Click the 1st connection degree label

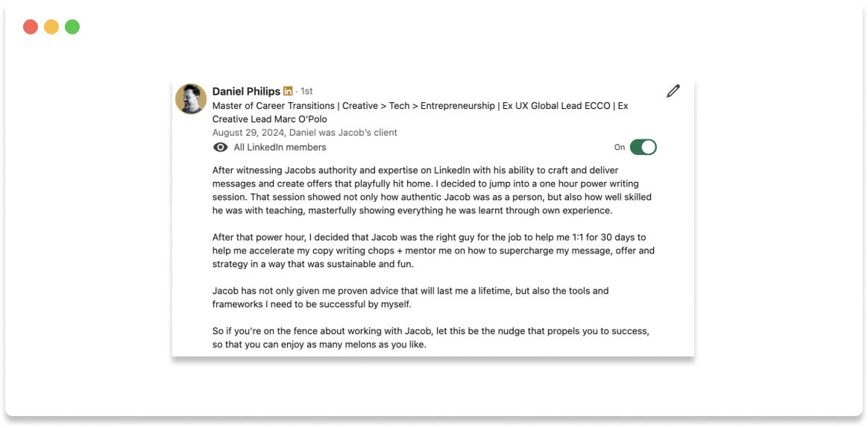[306, 91]
